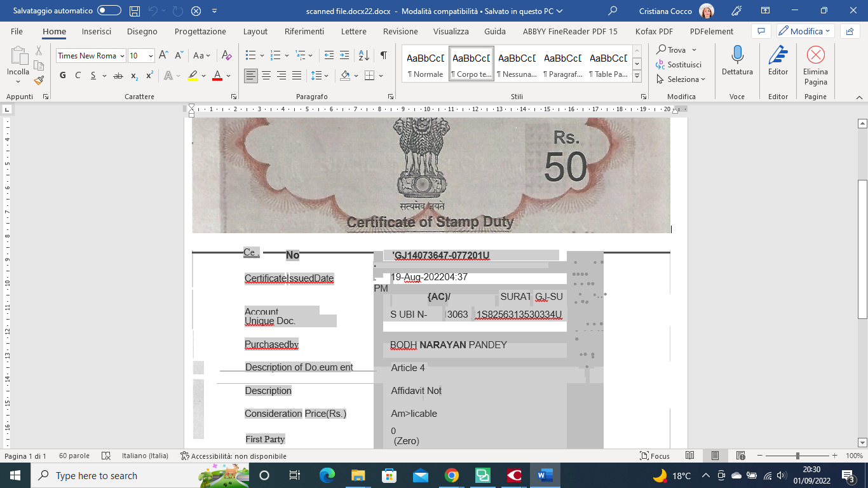Expand the Seleziona dropdown
The height and width of the screenshot is (488, 868).
[682, 79]
